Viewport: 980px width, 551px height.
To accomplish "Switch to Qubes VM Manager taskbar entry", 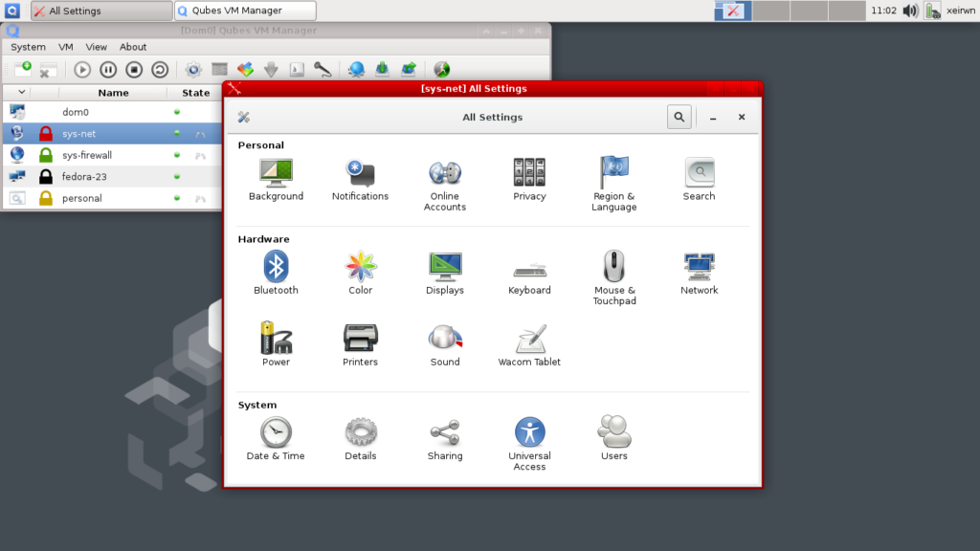I will pos(245,11).
